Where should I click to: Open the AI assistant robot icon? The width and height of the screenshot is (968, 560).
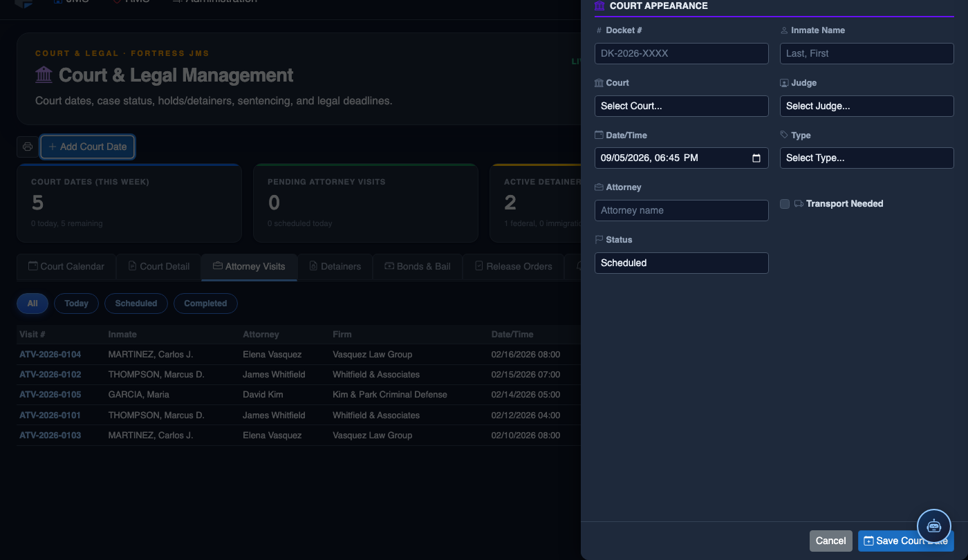coord(934,525)
